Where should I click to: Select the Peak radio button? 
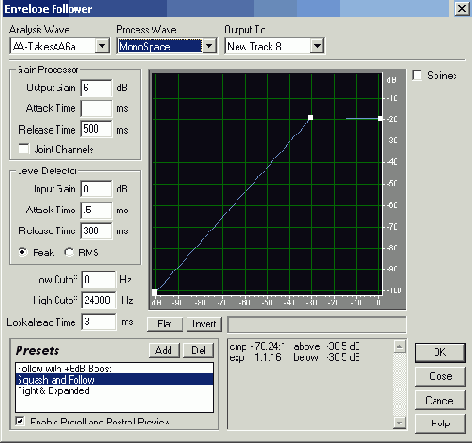click(x=22, y=252)
